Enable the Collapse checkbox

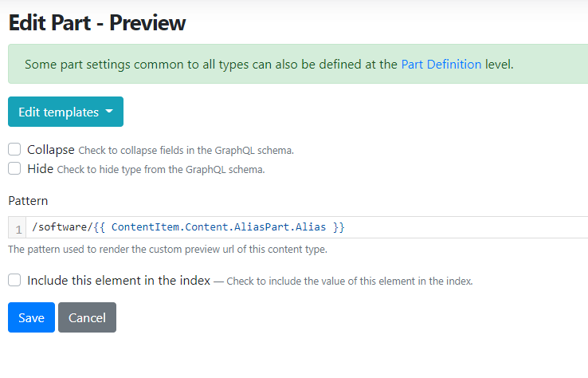pos(14,149)
